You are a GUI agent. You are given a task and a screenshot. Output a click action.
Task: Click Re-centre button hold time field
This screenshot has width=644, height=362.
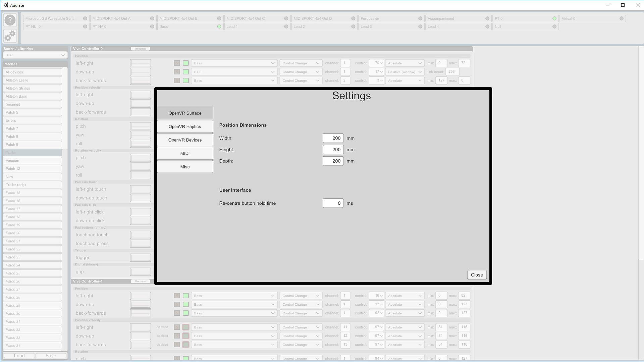333,203
